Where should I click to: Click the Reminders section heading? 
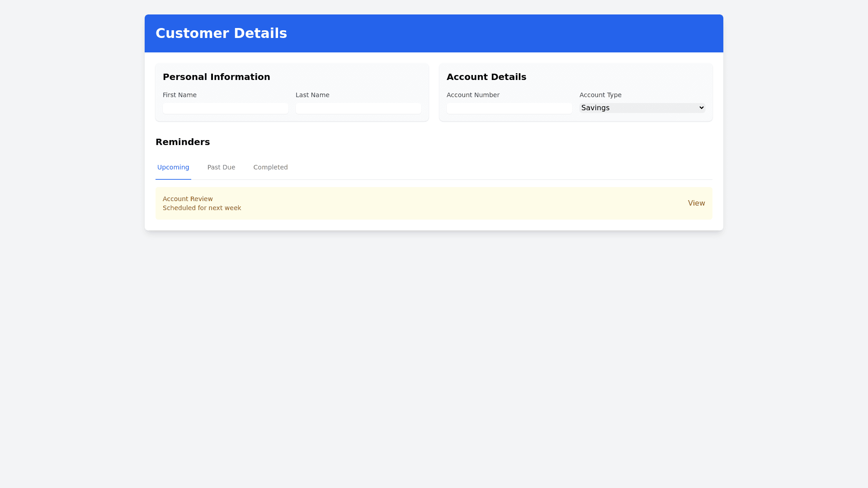(183, 142)
